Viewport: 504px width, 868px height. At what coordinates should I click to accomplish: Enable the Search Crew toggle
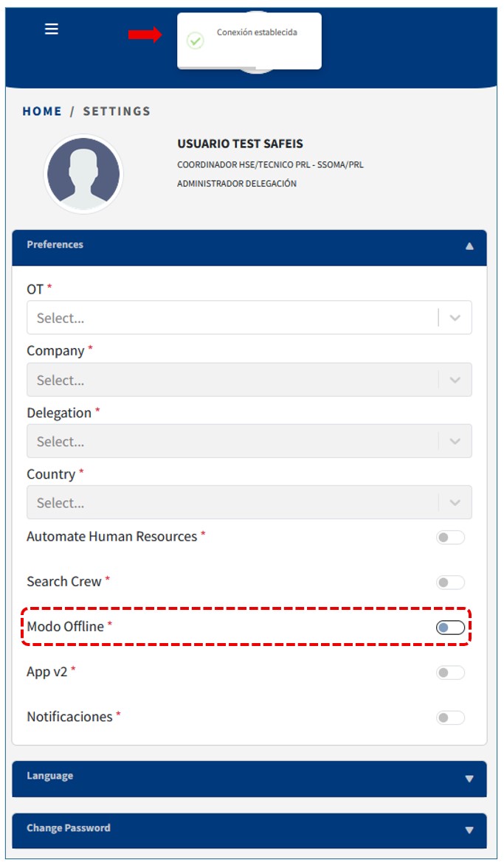(x=450, y=583)
